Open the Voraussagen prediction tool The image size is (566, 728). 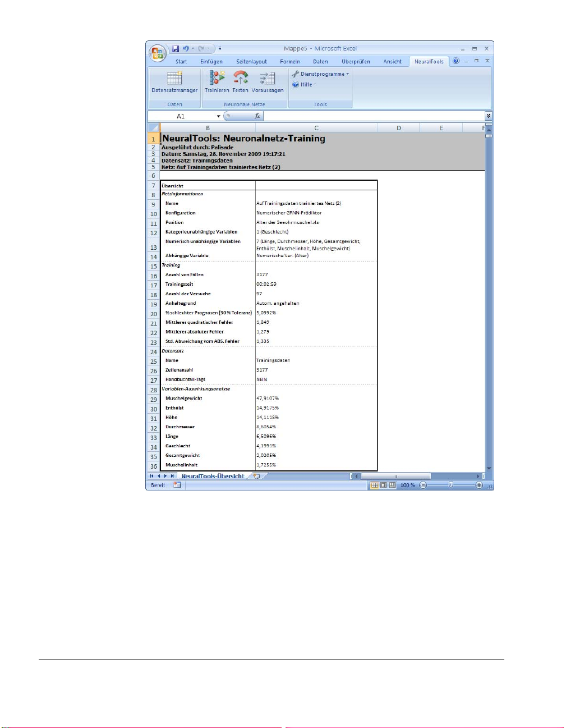click(268, 83)
